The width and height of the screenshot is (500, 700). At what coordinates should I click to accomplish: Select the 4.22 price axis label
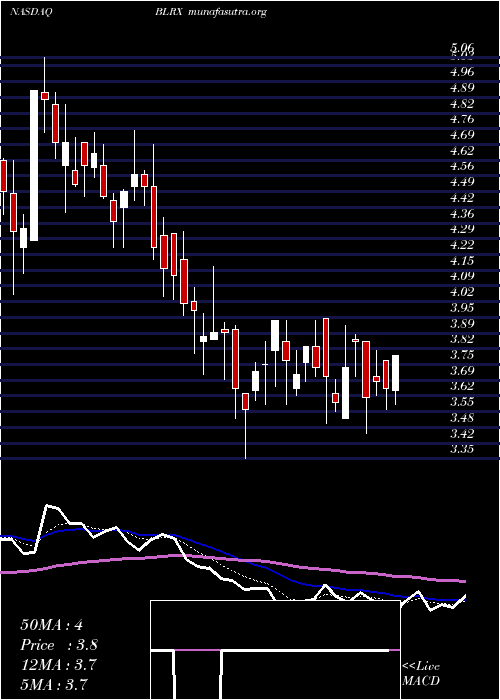pos(461,245)
